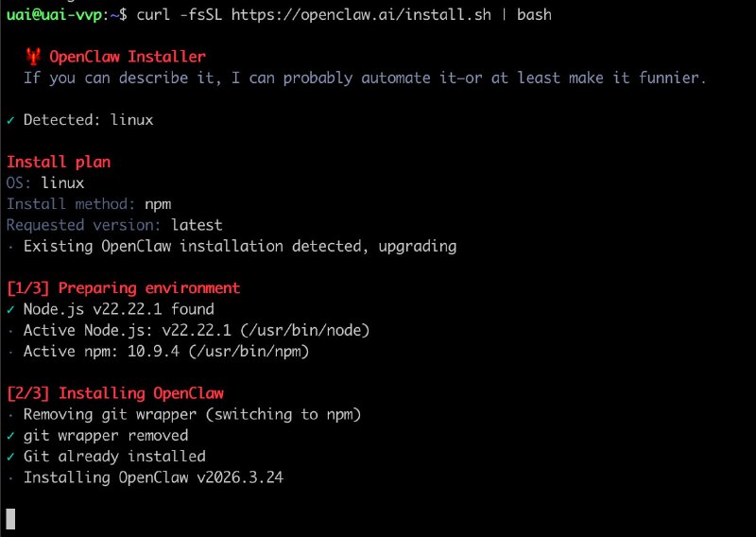
Task: Click the "[1/3] Preparing environment" heading
Action: (x=123, y=288)
